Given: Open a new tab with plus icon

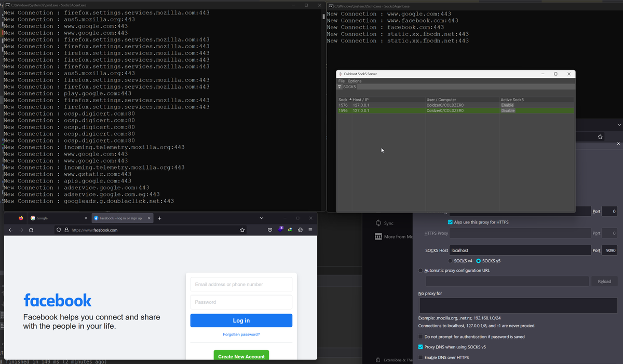Looking at the screenshot, I should coord(159,218).
